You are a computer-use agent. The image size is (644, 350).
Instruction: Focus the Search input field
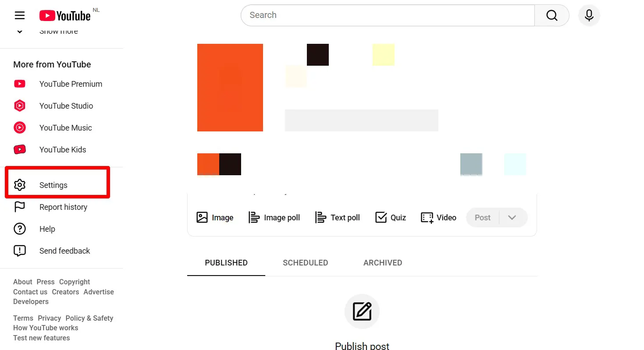(x=388, y=16)
